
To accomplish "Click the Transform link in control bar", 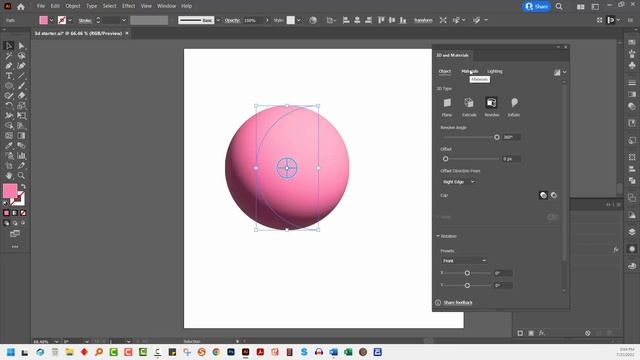I will (x=423, y=20).
